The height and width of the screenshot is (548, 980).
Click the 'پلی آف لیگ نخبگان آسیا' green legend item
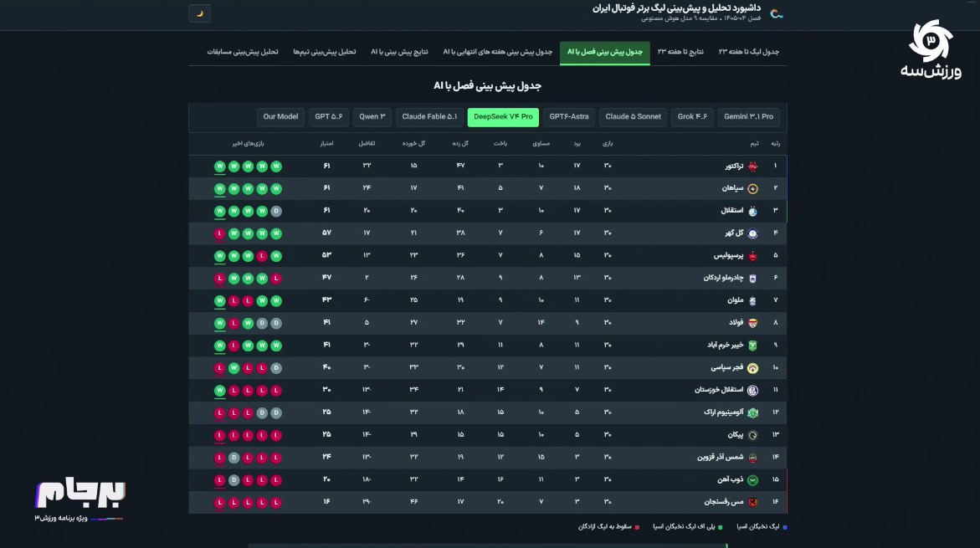pos(687,527)
